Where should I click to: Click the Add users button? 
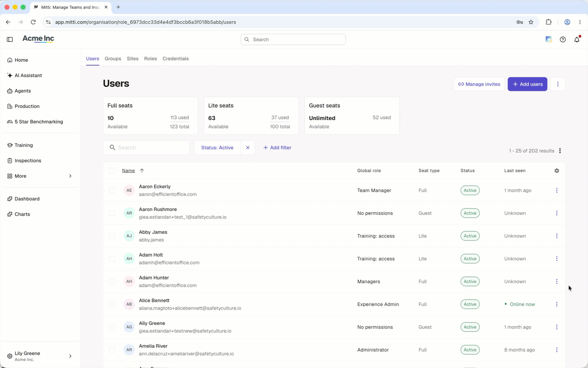[x=527, y=84]
